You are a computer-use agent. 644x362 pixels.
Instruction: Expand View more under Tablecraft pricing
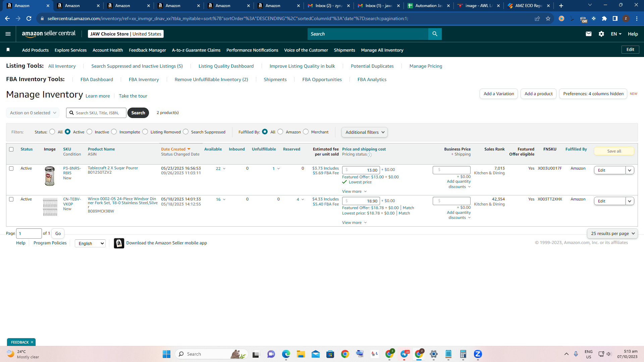(355, 191)
